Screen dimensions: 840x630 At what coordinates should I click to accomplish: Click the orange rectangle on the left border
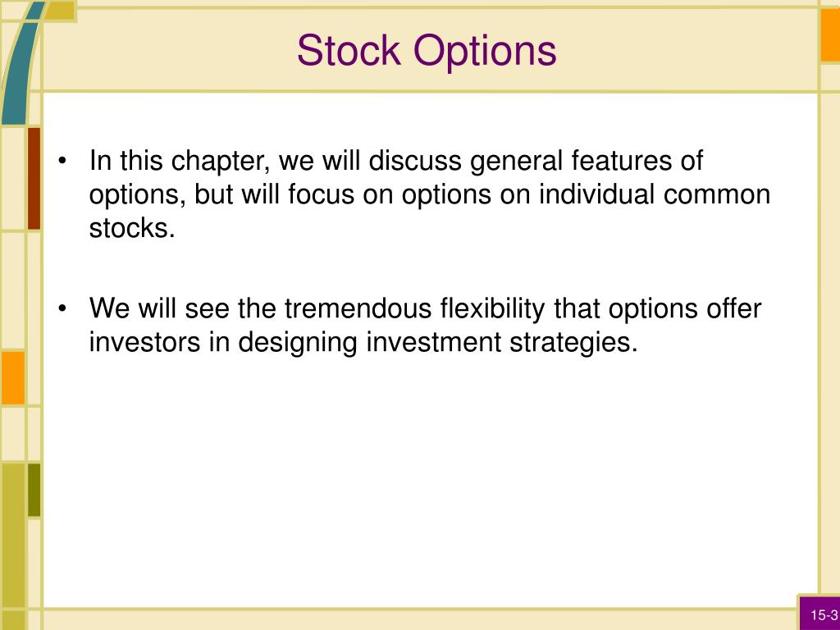pos(13,377)
